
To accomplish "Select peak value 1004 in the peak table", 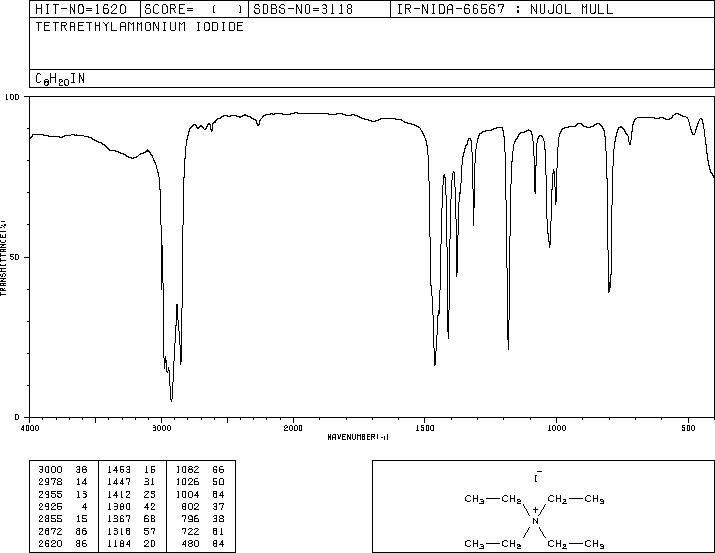I will [x=187, y=494].
